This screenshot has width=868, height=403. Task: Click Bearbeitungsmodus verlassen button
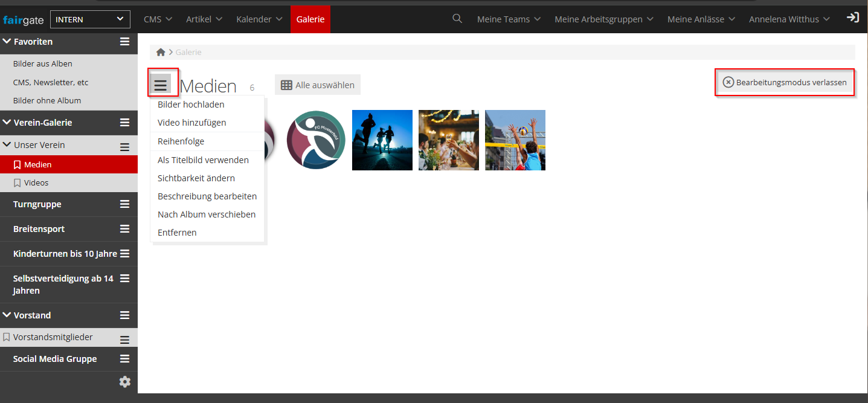(x=785, y=82)
